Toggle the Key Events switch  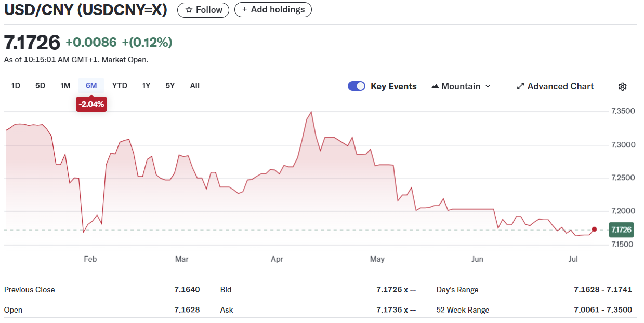click(x=357, y=86)
